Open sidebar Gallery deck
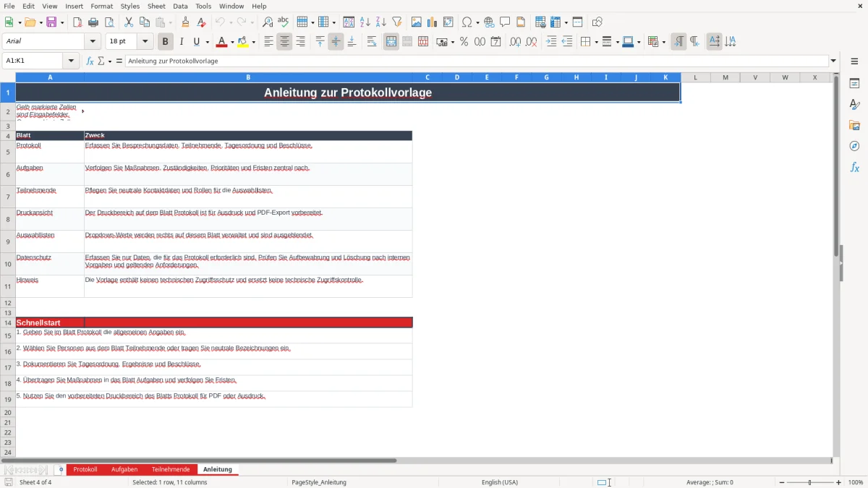The width and height of the screenshot is (868, 488). point(854,126)
